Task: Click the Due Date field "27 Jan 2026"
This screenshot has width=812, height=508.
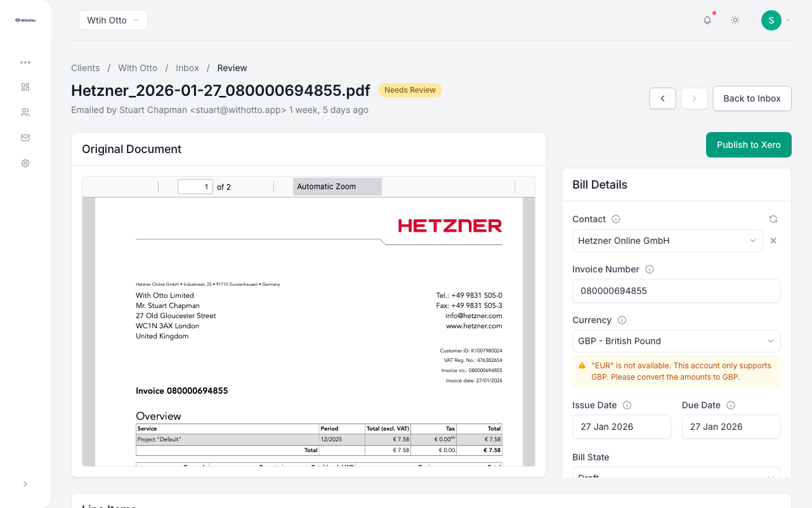Action: (731, 427)
